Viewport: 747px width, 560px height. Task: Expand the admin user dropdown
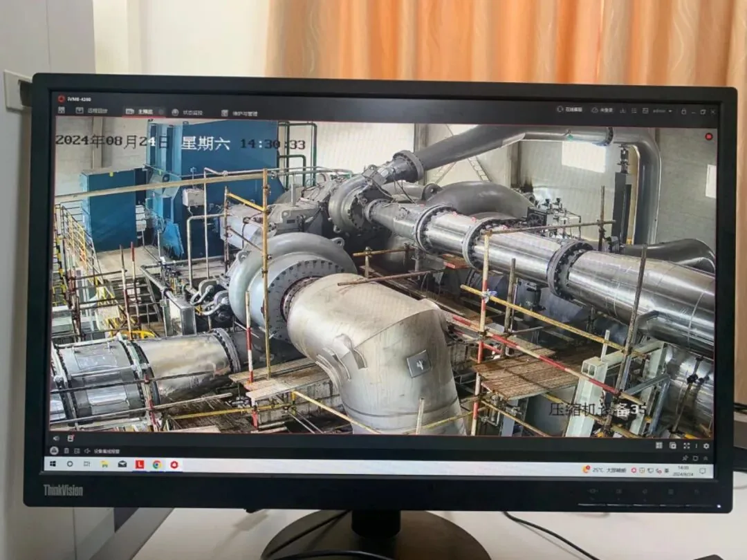click(x=663, y=111)
